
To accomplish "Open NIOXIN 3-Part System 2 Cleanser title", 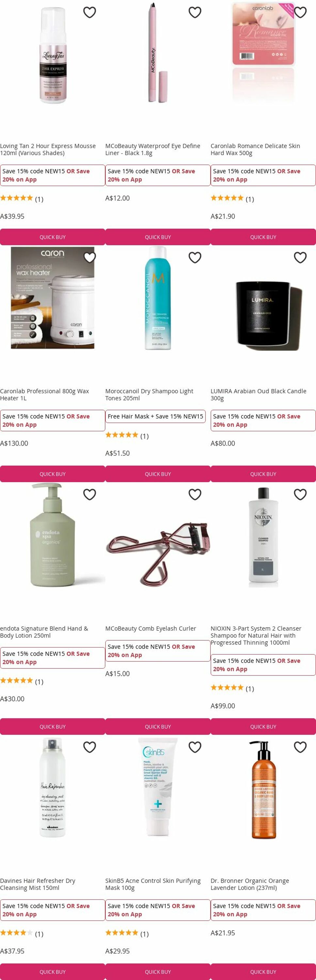I will pos(256,635).
